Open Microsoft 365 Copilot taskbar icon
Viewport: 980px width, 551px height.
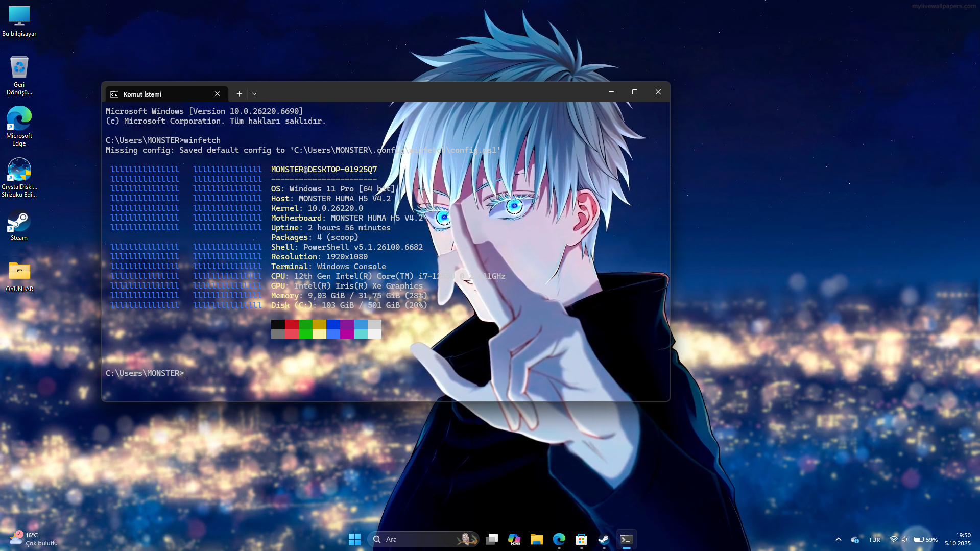(x=514, y=539)
